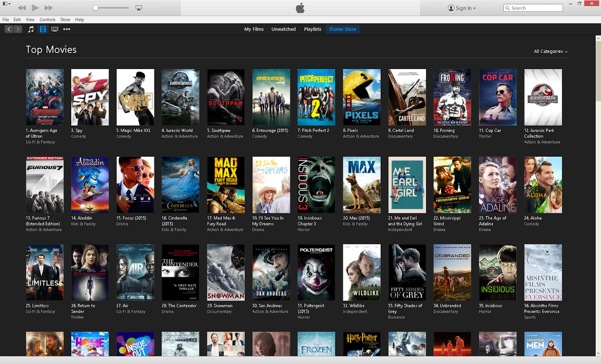Screen dimensions: 601x364
Task: Click the '24. Aloha' title link
Action: point(533,218)
